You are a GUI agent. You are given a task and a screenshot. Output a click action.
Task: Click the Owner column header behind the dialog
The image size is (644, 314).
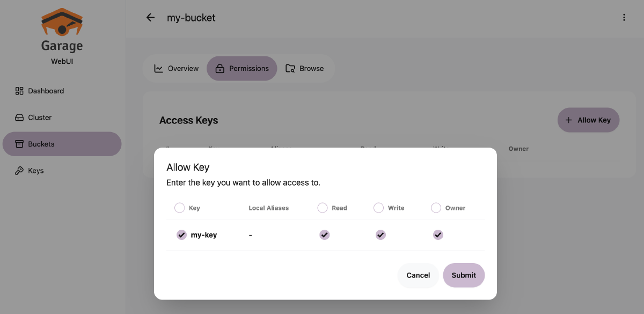click(518, 149)
